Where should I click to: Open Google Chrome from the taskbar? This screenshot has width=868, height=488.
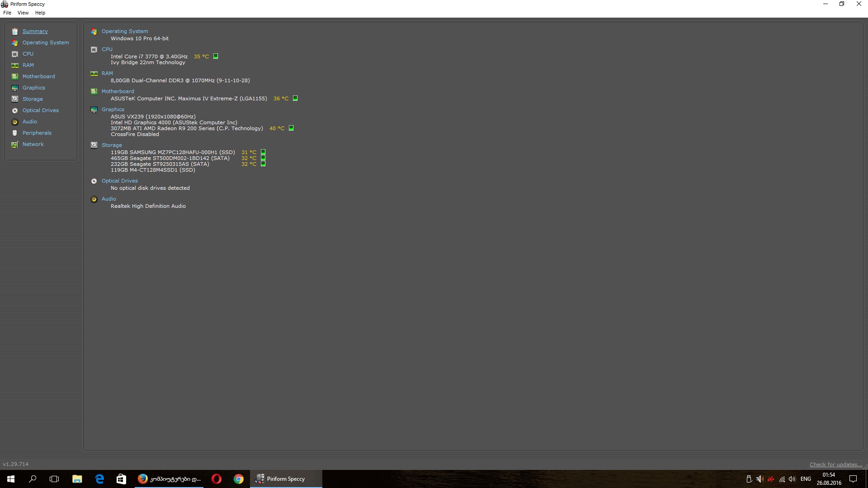pos(239,479)
